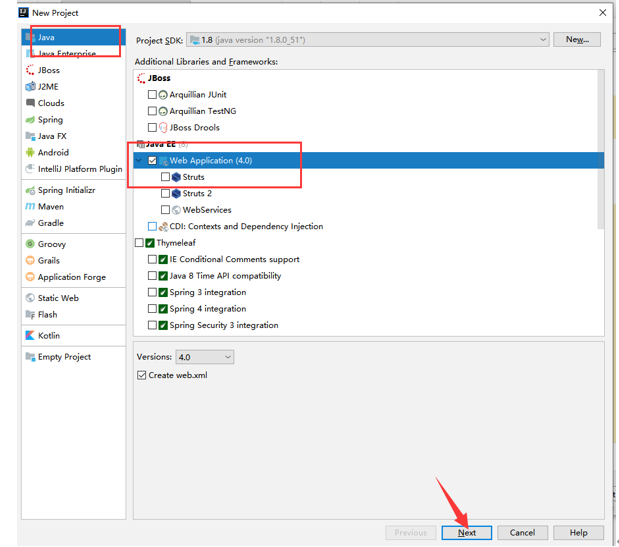Check Spring Security 3 integration
Image resolution: width=619 pixels, height=547 pixels.
[x=152, y=325]
